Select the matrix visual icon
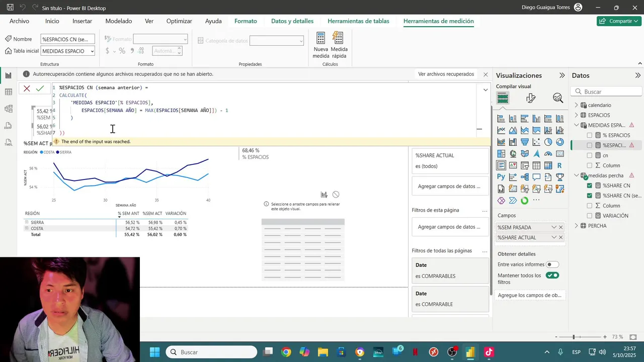 [x=548, y=165]
